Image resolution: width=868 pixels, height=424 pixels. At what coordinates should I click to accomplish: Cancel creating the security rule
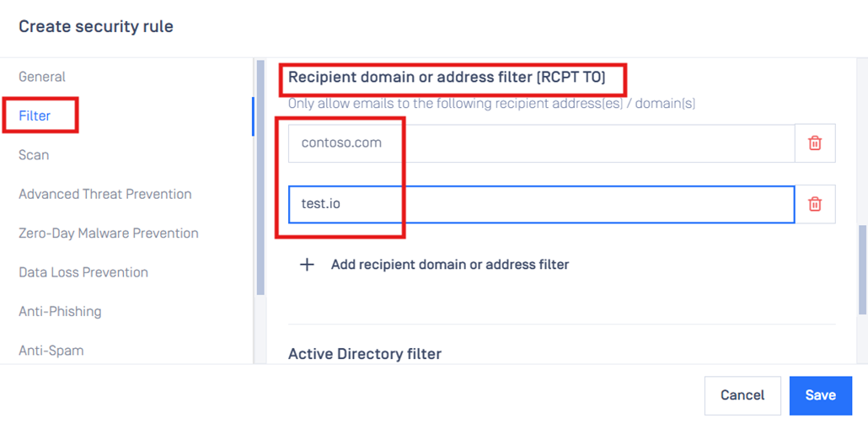pyautogui.click(x=742, y=395)
